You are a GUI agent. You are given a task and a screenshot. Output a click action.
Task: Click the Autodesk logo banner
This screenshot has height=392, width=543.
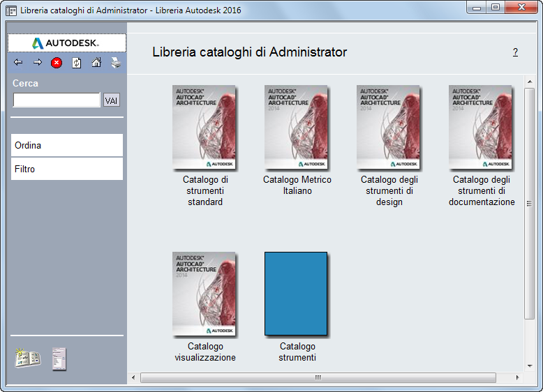67,43
